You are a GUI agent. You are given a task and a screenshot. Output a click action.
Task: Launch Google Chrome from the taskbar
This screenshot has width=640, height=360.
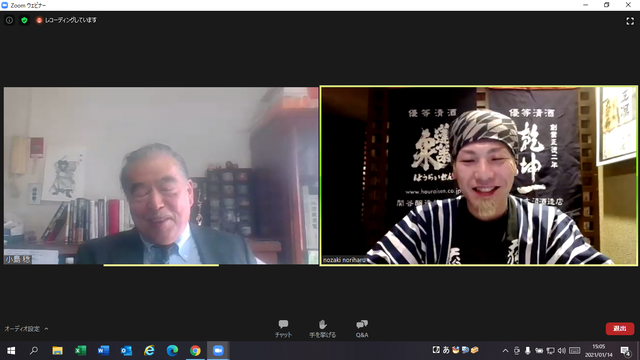pyautogui.click(x=195, y=351)
